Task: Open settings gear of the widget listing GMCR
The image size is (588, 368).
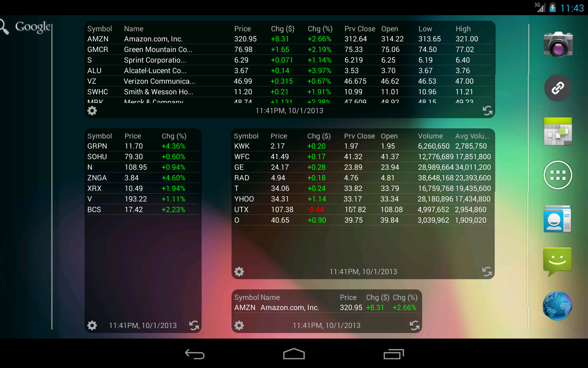Action: coord(92,110)
